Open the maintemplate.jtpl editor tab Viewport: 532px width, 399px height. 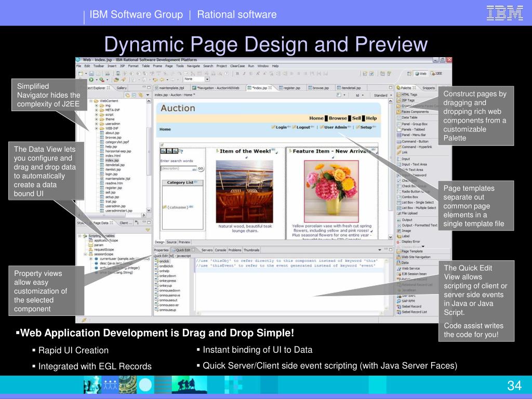click(169, 88)
